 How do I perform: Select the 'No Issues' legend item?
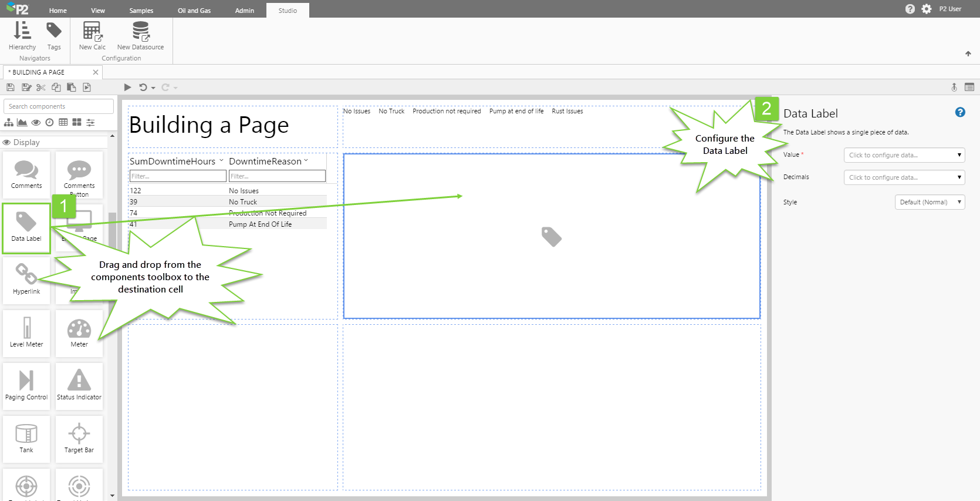pos(357,111)
